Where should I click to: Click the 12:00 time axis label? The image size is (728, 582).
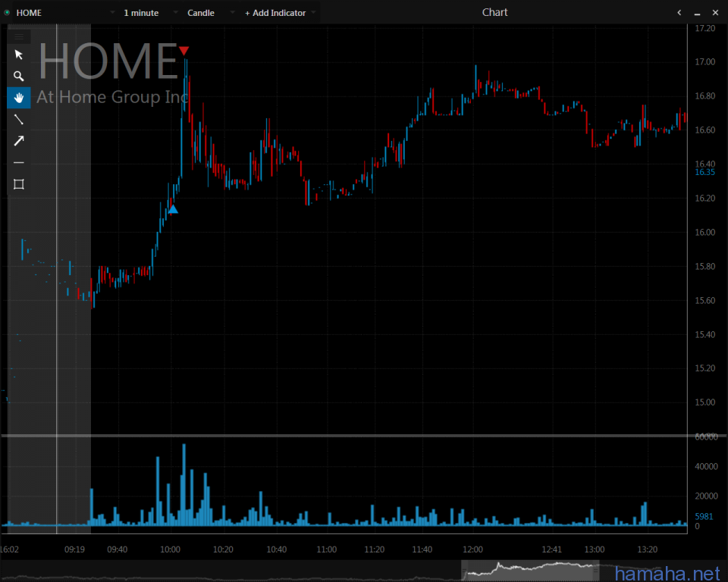(472, 549)
